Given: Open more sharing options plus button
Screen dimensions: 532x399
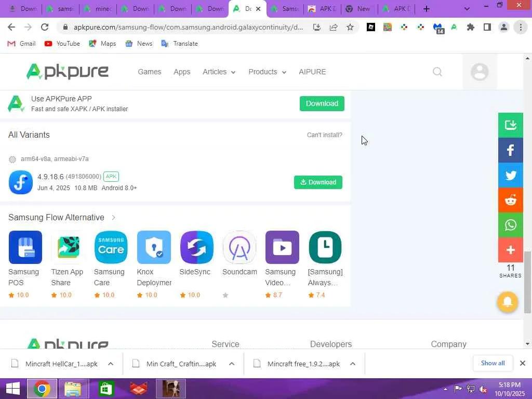Looking at the screenshot, I should tap(510, 250).
